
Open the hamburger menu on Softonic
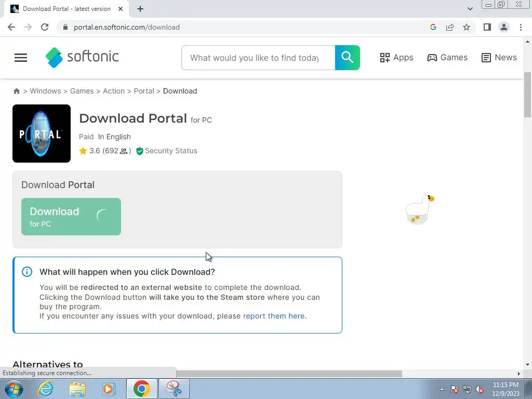pyautogui.click(x=21, y=58)
